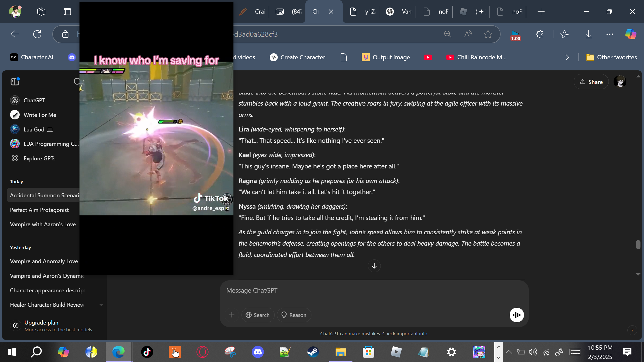644x362 pixels.
Task: Go back with the browser back arrow
Action: pos(15,34)
